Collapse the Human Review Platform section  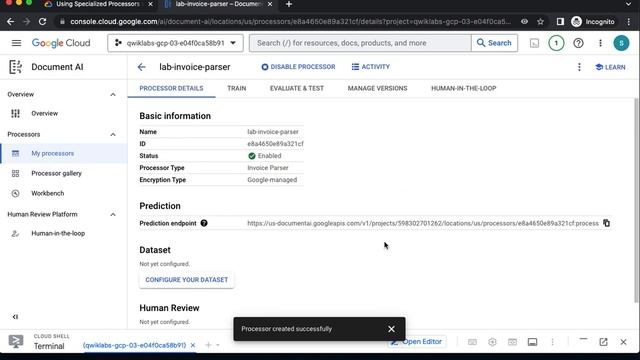(113, 215)
